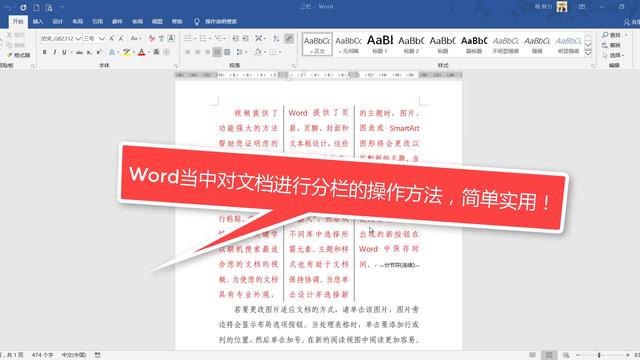Viewport: 640px width, 360px height.
Task: Open the font size dropdown
Action: tap(102, 38)
